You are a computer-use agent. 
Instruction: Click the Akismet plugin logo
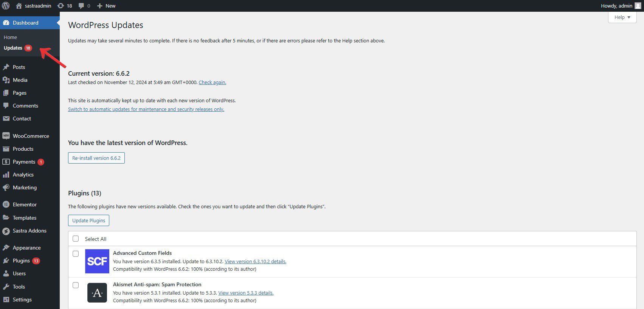[x=97, y=293]
